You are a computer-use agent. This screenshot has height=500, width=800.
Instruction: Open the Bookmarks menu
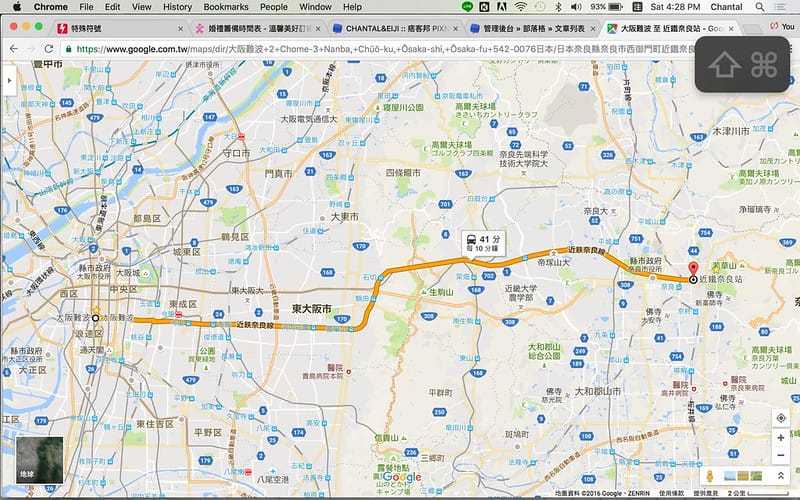coord(226,7)
